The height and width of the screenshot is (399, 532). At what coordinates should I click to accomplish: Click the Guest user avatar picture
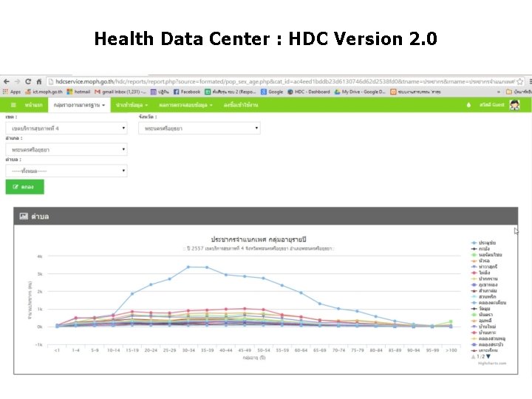pos(515,105)
